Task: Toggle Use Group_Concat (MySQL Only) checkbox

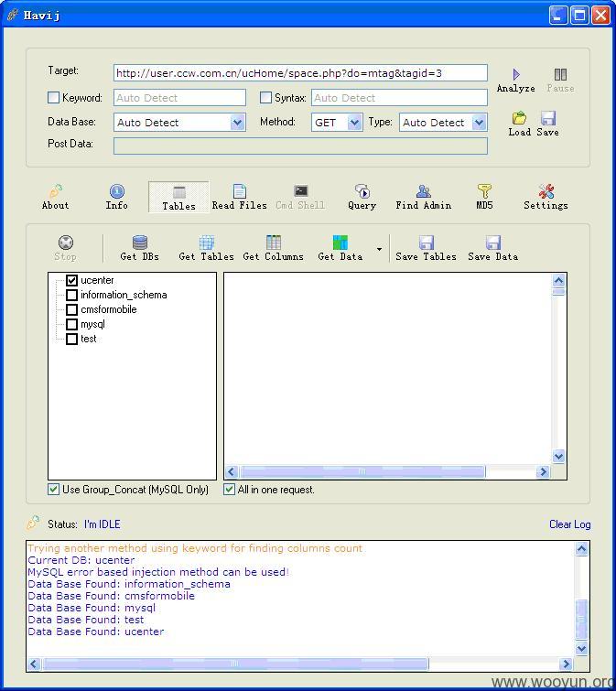Action: tap(53, 489)
